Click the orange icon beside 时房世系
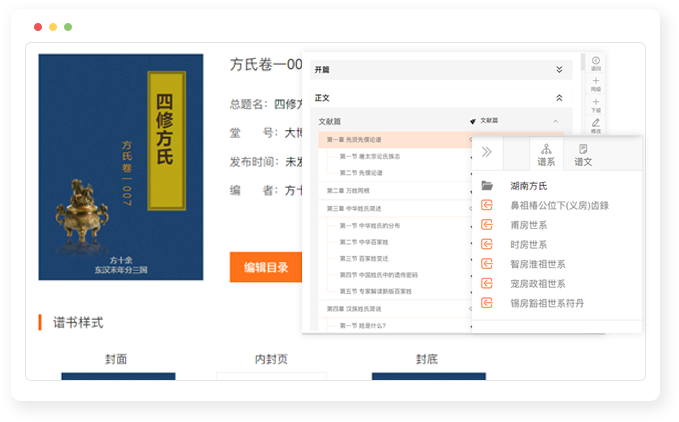 pos(487,244)
